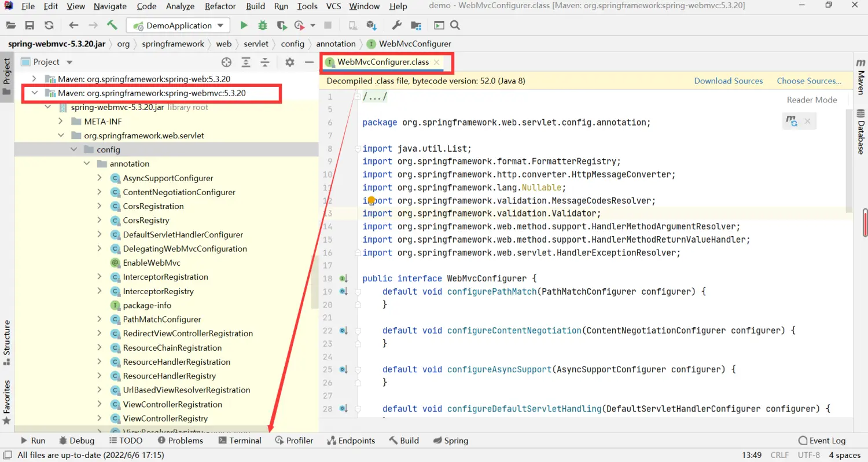
Task: Click the Download Sources link
Action: [728, 81]
